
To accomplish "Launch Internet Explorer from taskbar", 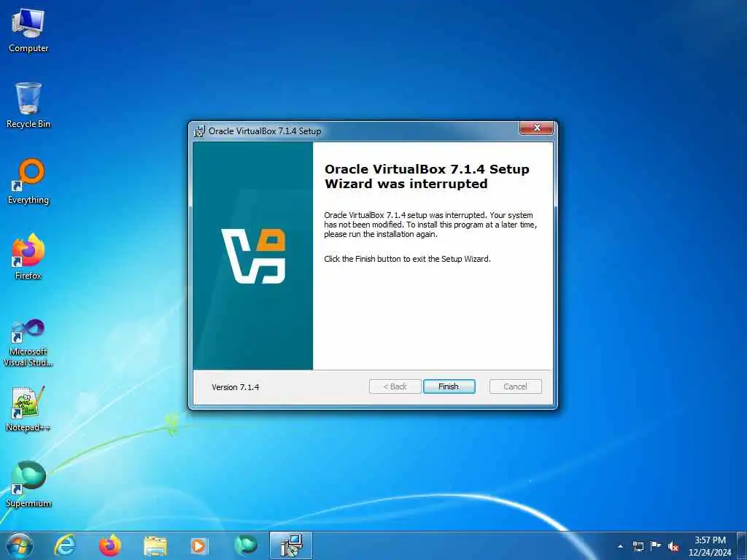I will click(x=65, y=545).
